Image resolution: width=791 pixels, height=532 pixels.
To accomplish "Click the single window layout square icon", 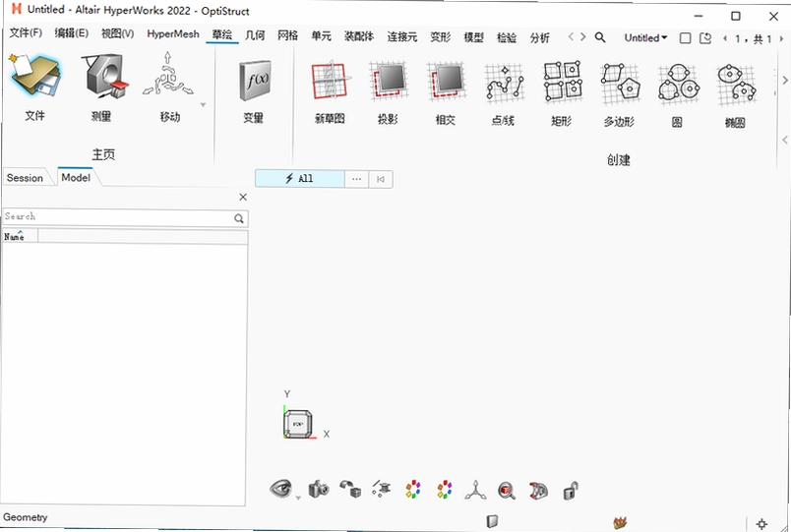I will click(x=685, y=38).
